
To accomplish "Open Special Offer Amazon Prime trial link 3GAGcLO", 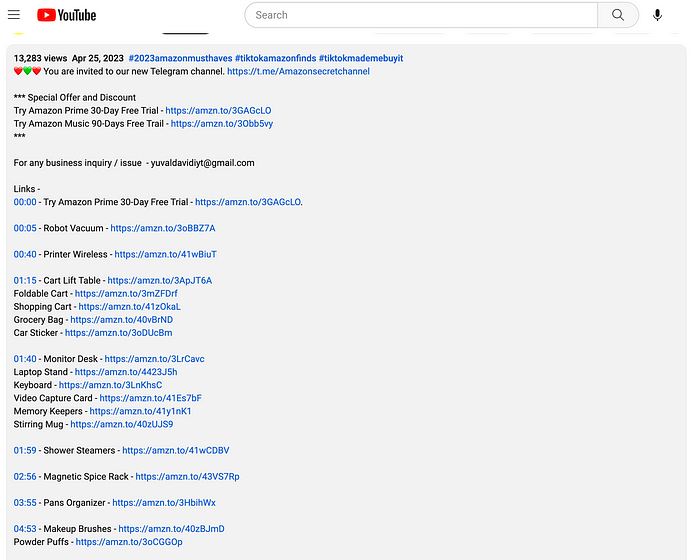I will 218,111.
